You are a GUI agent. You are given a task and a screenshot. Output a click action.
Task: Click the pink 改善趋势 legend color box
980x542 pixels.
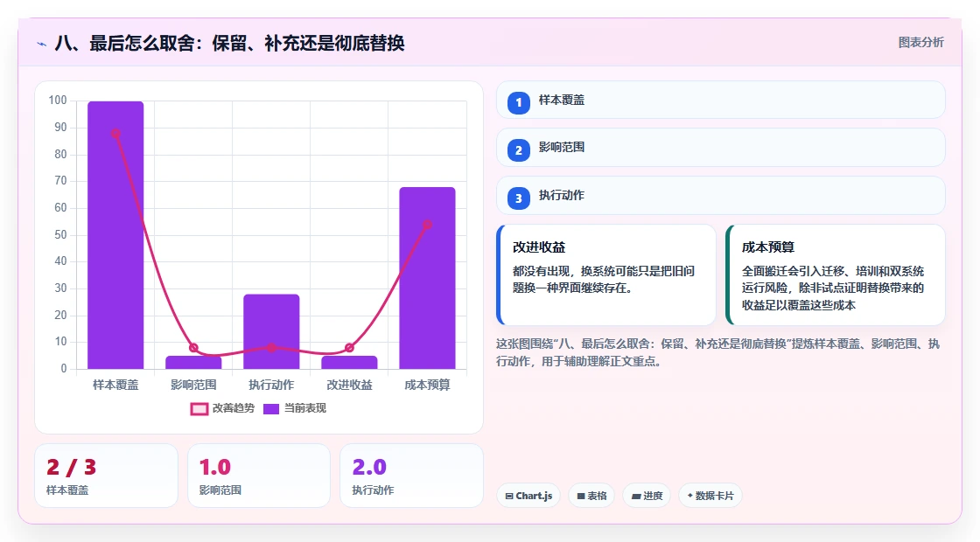[199, 409]
